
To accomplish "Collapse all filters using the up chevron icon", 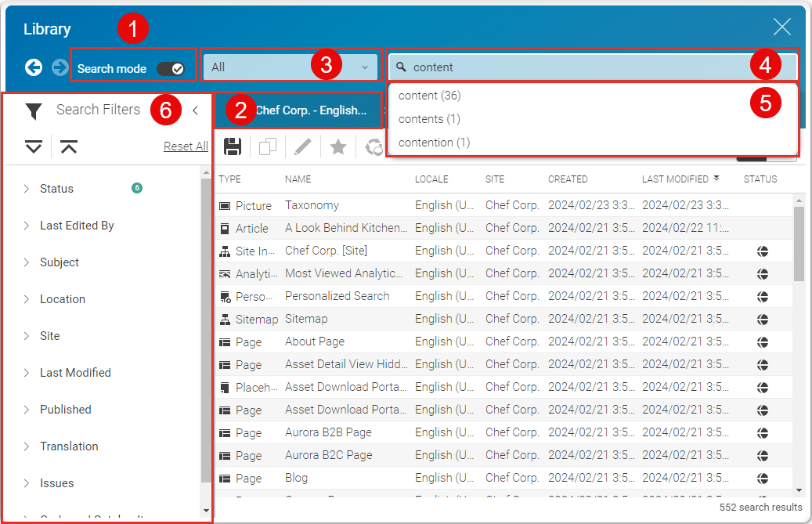I will coord(69,146).
